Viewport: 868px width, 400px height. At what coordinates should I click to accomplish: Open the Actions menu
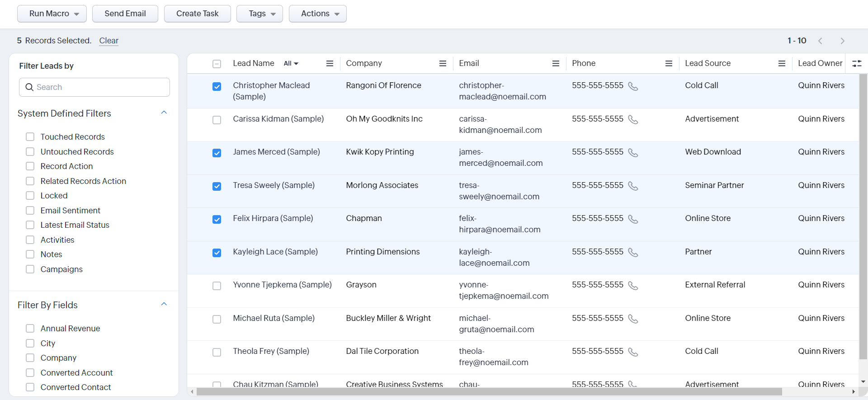[317, 14]
